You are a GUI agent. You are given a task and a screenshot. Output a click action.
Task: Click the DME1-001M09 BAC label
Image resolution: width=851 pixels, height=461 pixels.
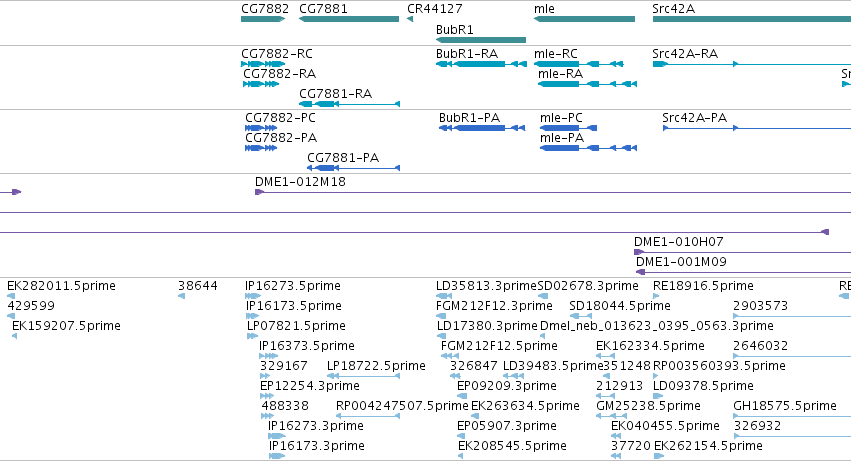point(681,262)
